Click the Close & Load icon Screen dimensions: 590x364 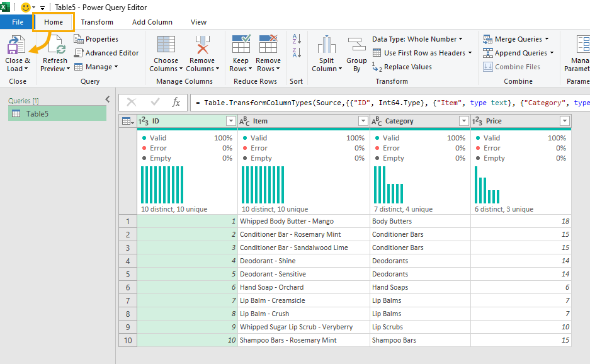[16, 45]
